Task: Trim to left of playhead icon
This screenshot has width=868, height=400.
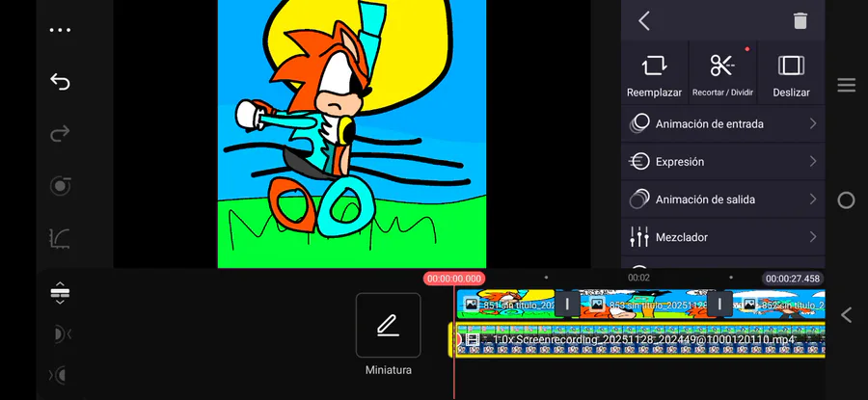Action: tap(60, 334)
